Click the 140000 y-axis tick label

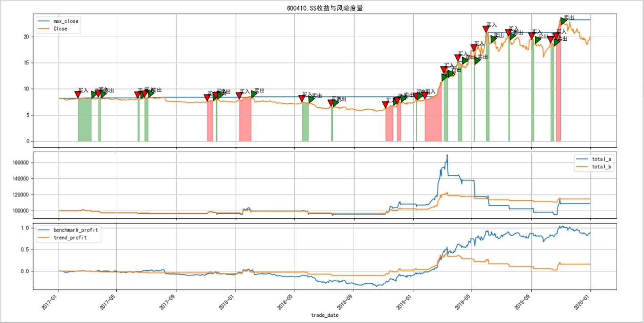coord(21,179)
